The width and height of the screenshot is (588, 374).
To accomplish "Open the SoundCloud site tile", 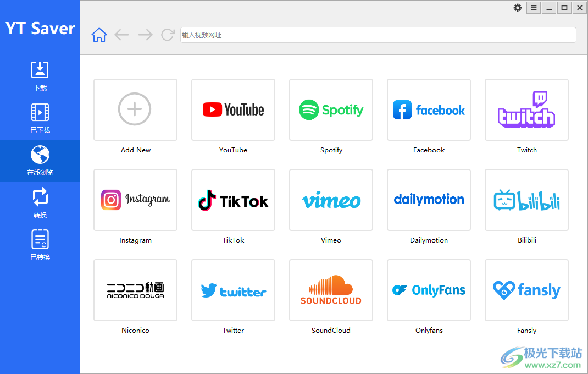I will pos(331,290).
